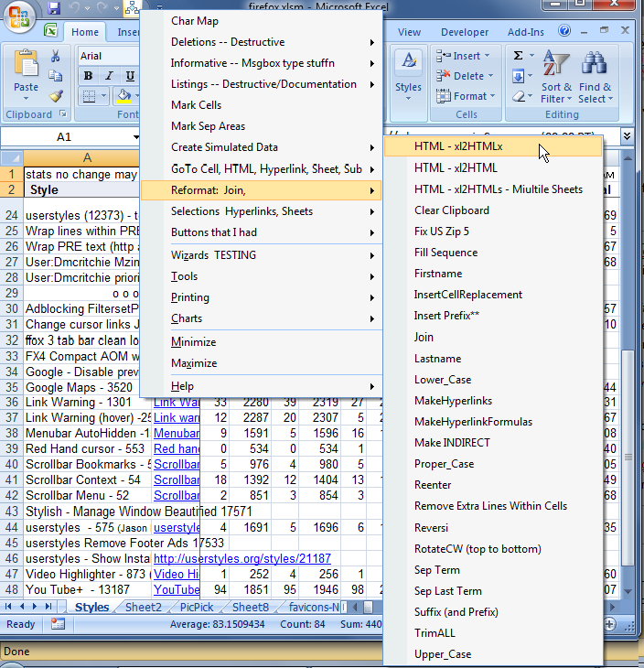
Task: Activate the Format Painter brush
Action: tap(56, 96)
